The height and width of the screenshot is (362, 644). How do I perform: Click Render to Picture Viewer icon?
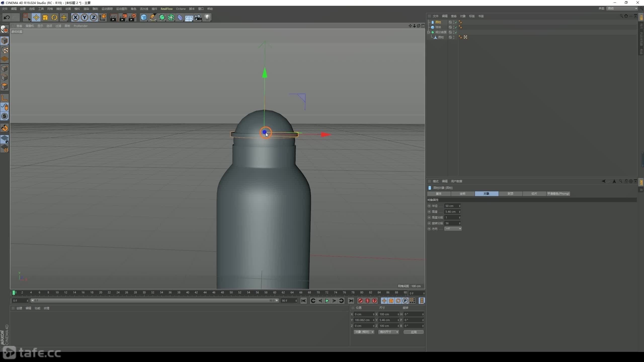tap(123, 17)
